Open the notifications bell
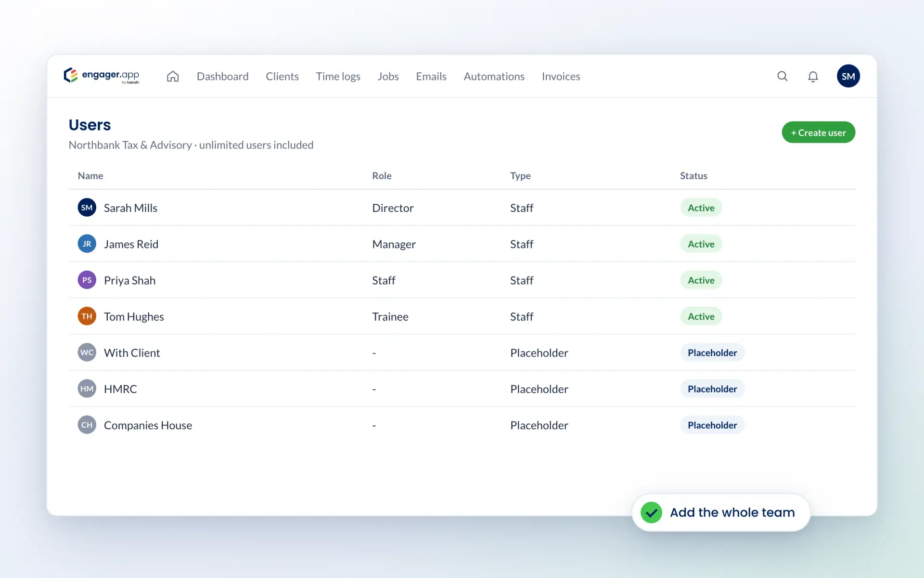This screenshot has height=578, width=924. (x=813, y=76)
